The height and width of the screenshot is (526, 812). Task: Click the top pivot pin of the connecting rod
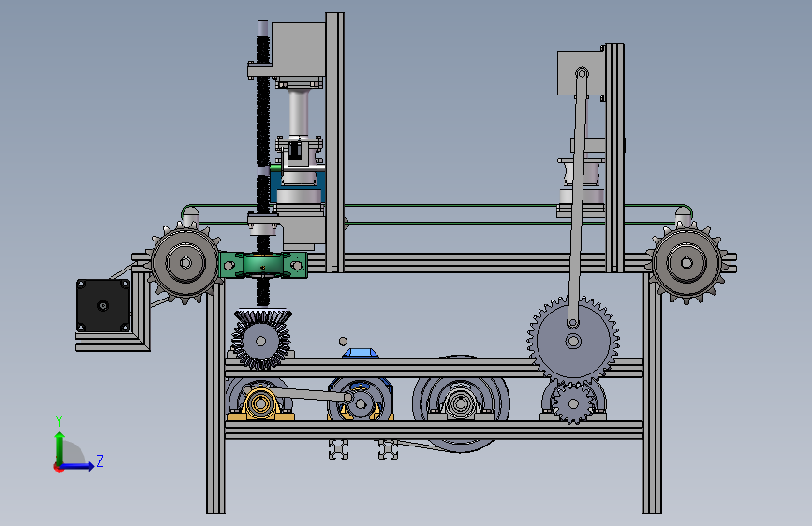pos(582,73)
